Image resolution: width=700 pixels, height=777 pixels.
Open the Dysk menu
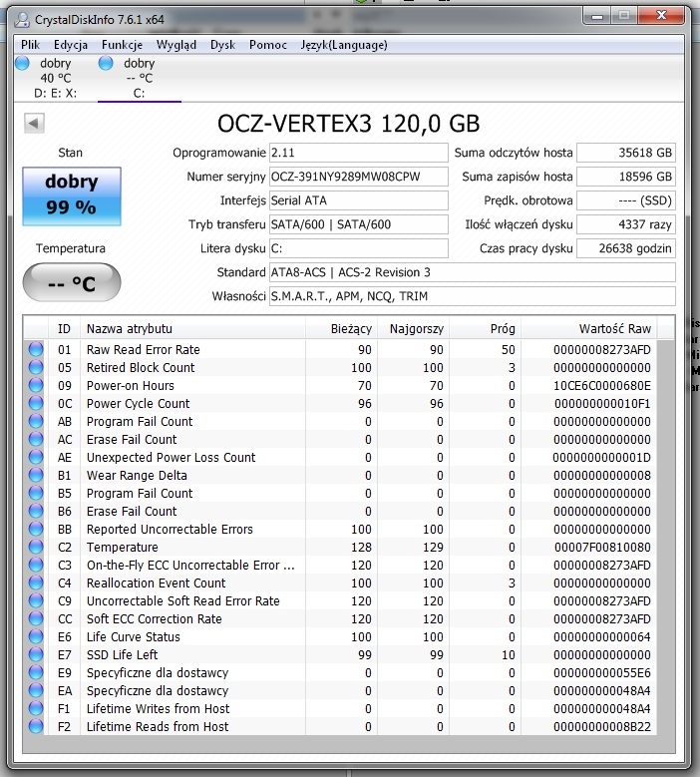[x=222, y=45]
